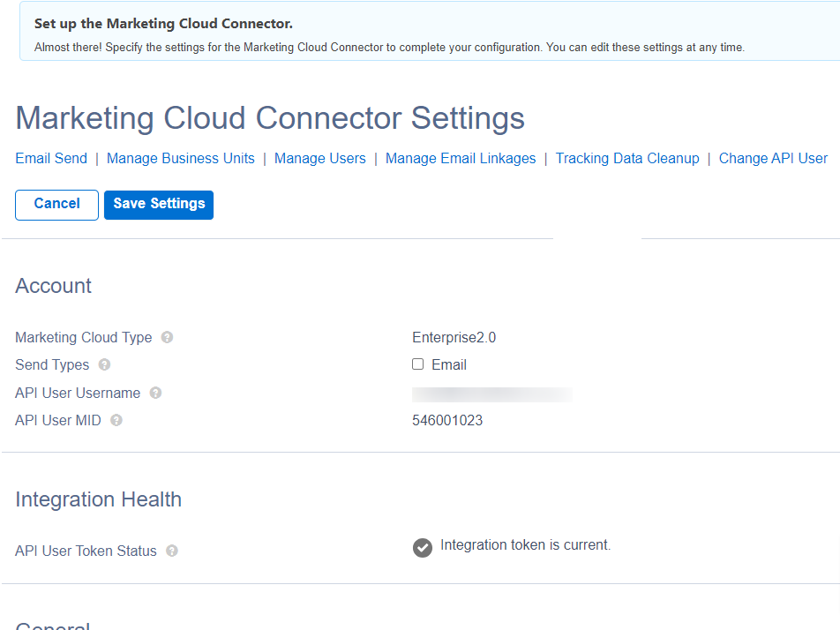The image size is (840, 630).
Task: Cancel the connector configuration
Action: click(x=56, y=204)
